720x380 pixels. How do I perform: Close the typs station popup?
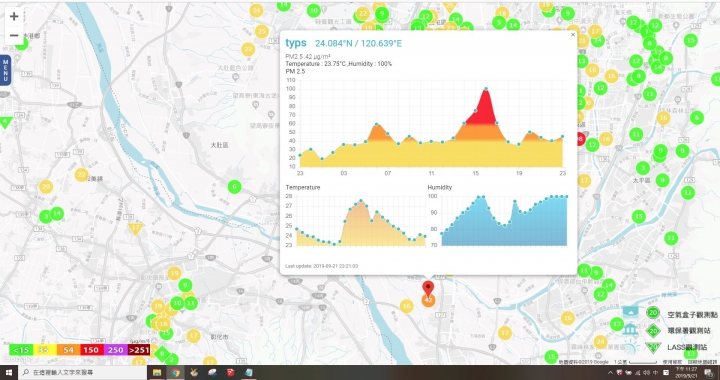coord(573,34)
